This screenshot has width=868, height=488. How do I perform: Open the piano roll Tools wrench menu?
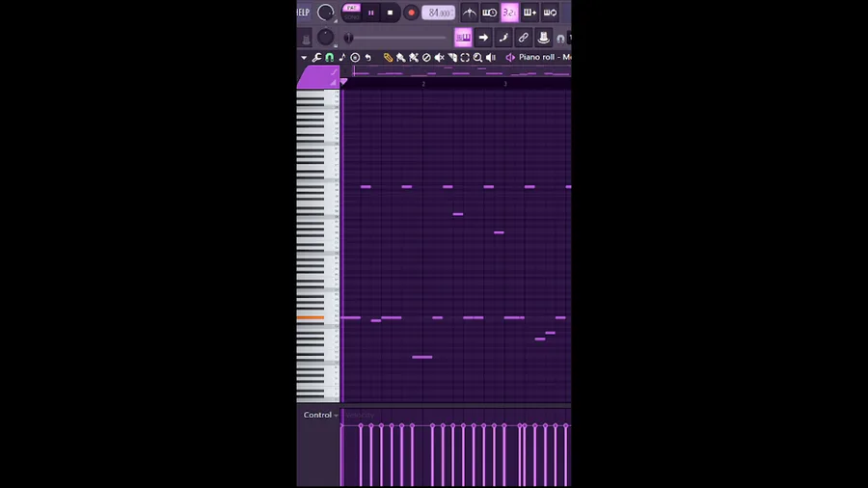pyautogui.click(x=316, y=58)
